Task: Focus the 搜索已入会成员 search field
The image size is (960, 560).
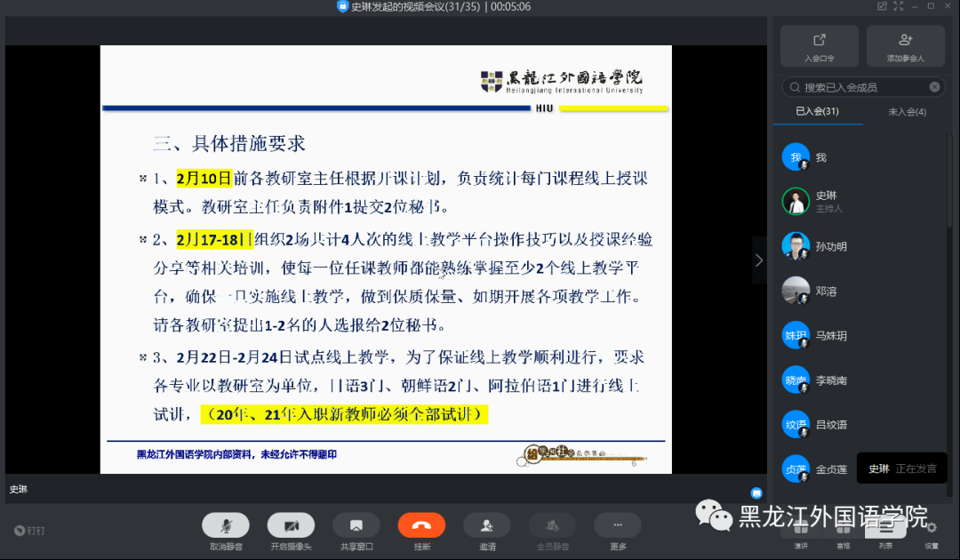Action: click(x=863, y=87)
